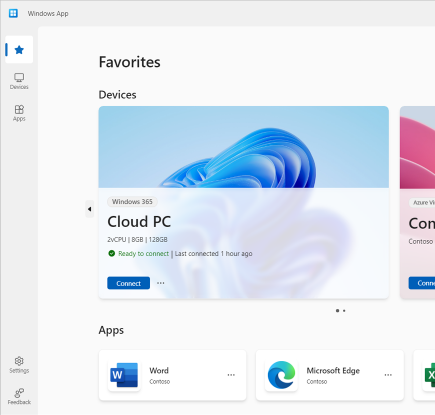Viewport: 435px width, 415px height.
Task: Click Last connected 1 hour ago text
Action: pyautogui.click(x=213, y=254)
